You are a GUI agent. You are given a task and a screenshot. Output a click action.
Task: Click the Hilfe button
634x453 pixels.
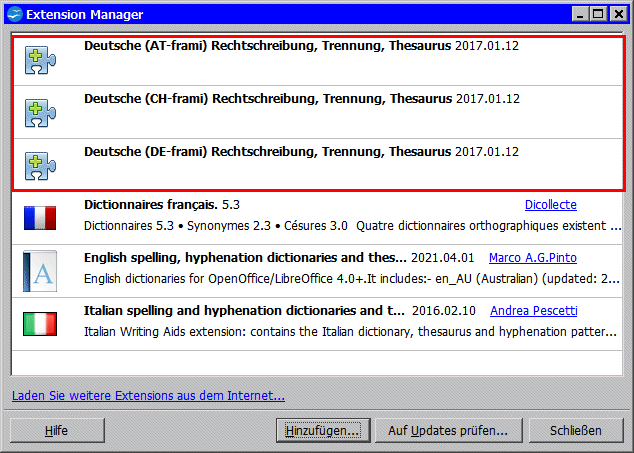(57, 431)
